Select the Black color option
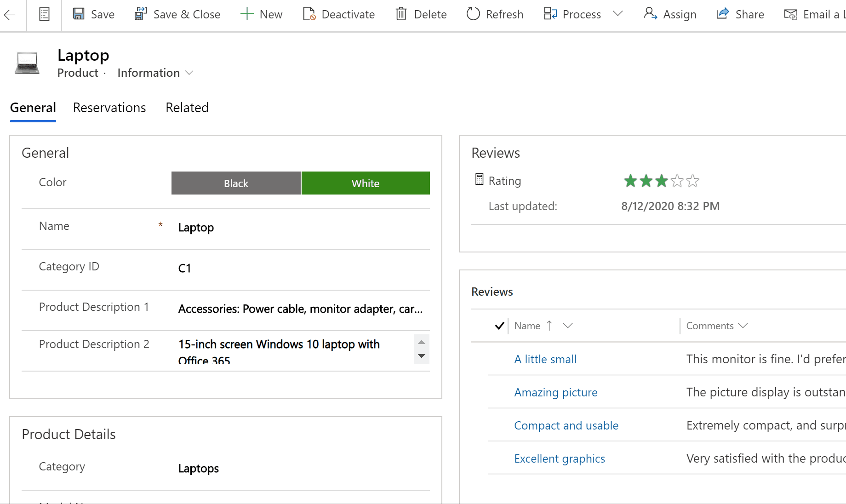The height and width of the screenshot is (504, 846). coord(235,183)
